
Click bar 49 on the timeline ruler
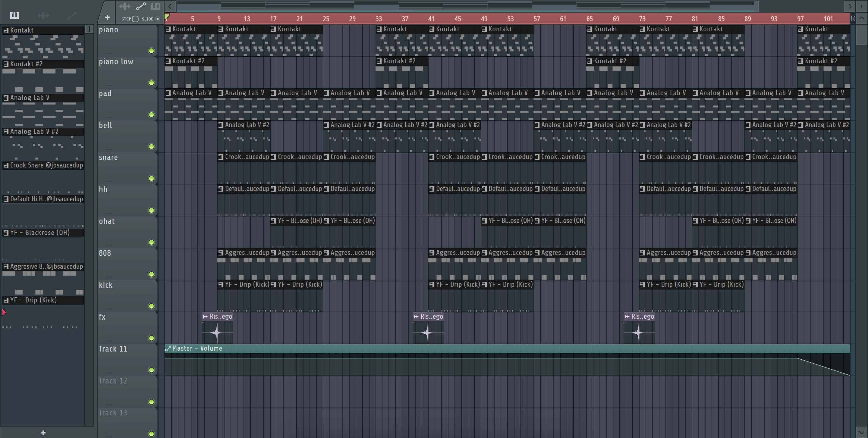(484, 19)
